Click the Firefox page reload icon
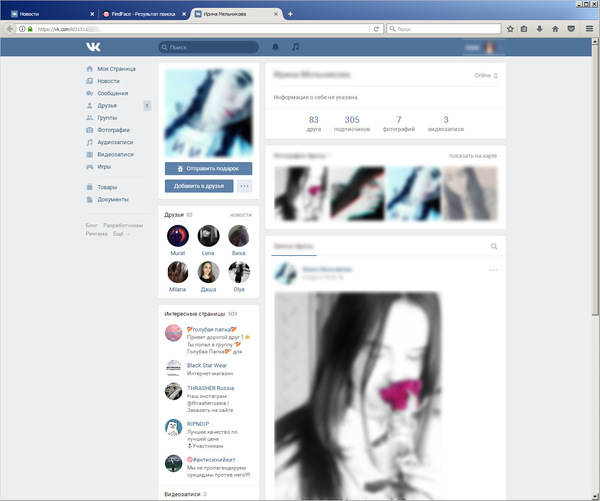The height and width of the screenshot is (501, 600). (x=376, y=29)
